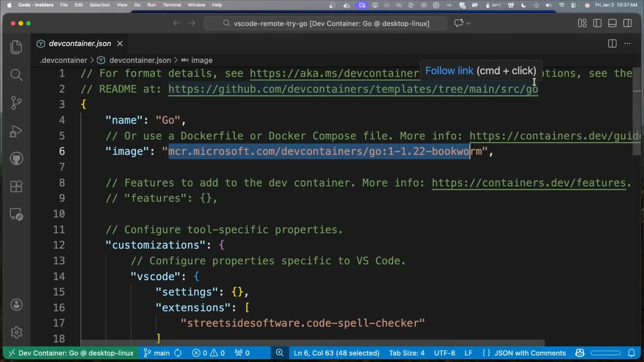The image size is (644, 362).
Task: Open the Copilot chat dropdown arrow
Action: (x=469, y=23)
